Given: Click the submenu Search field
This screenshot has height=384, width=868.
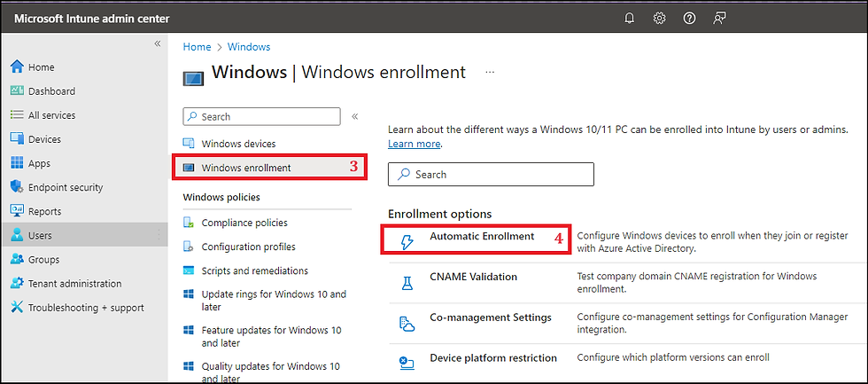Looking at the screenshot, I should click(x=262, y=116).
